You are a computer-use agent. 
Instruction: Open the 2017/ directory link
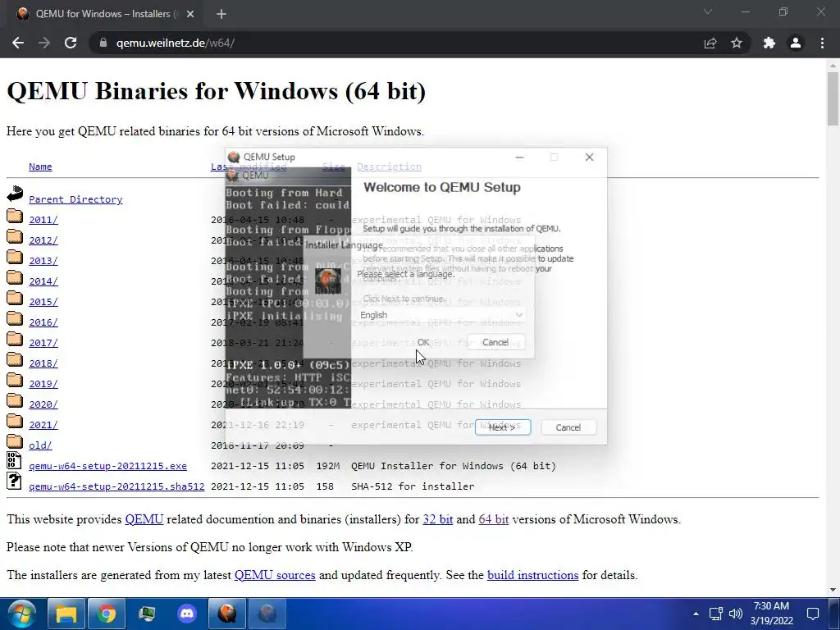[x=43, y=343]
